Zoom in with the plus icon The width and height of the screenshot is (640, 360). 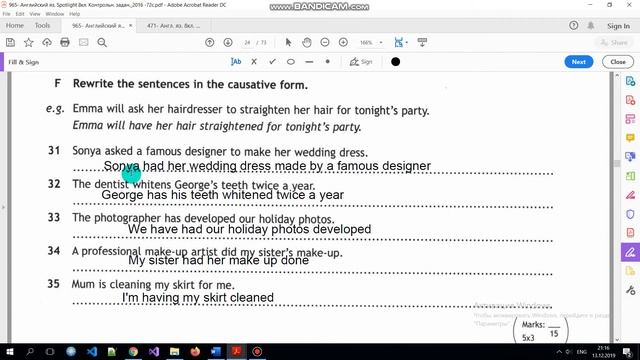343,42
